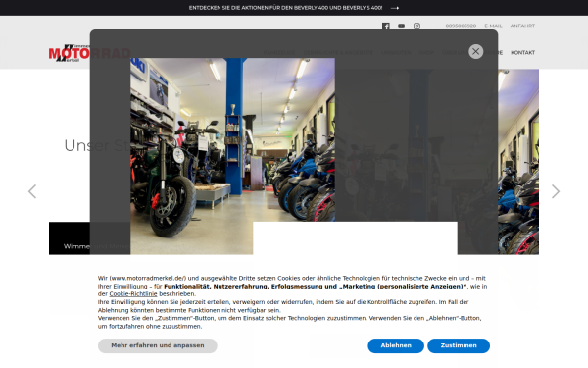This screenshot has height=368, width=588.
Task: Open the ANFAHRT directions link
Action: (x=522, y=26)
